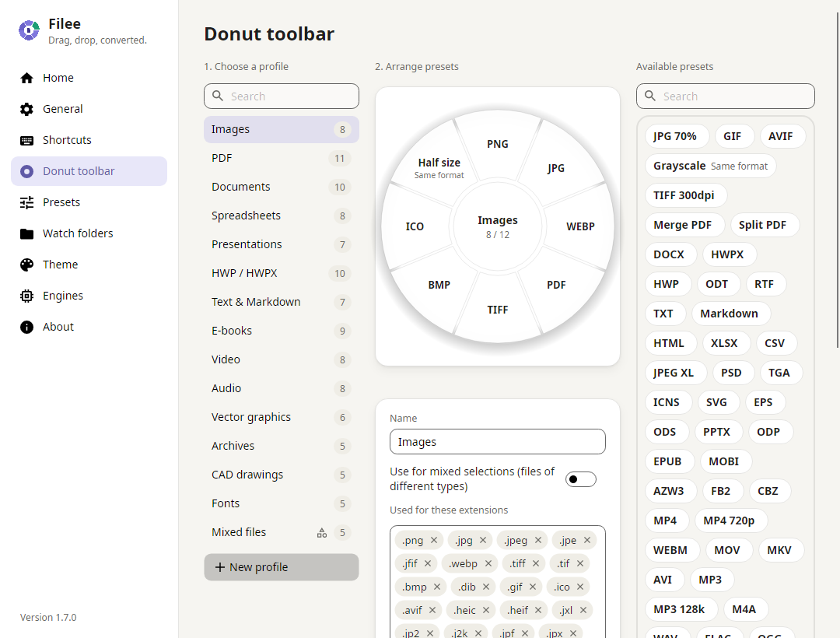Select the Vector graphics profile
The height and width of the screenshot is (638, 840).
282,417
